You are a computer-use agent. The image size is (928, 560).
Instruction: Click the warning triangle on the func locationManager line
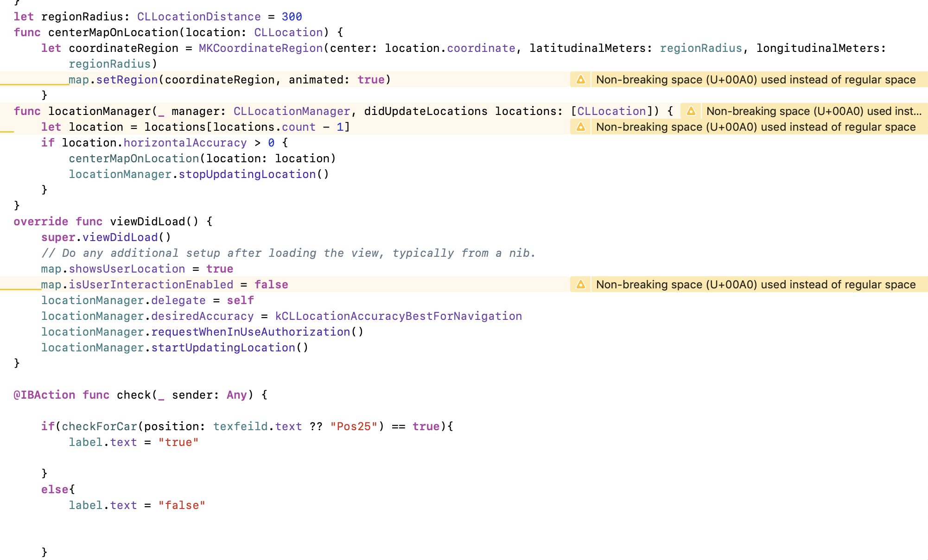pos(691,111)
